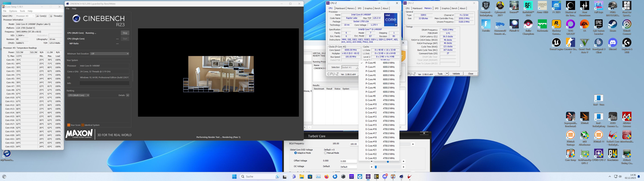The width and height of the screenshot is (644, 181).
Task: Open the Cinebench Help menu
Action: (x=74, y=9)
